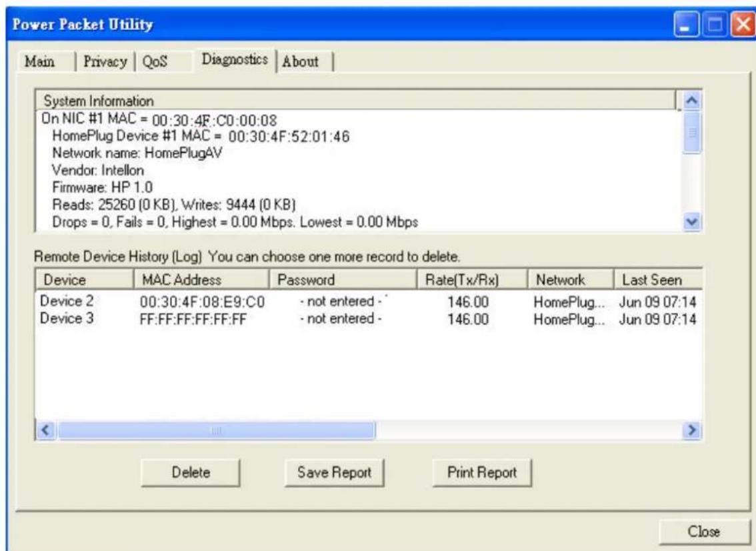Click Device 2's not entered password cell

[341, 302]
